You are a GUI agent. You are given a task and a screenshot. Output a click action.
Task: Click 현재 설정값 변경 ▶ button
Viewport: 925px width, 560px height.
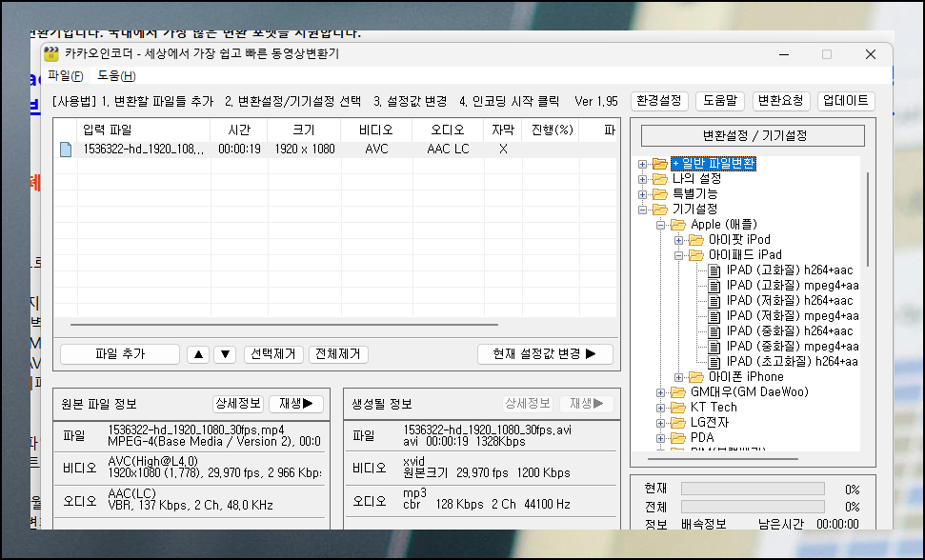[x=545, y=354]
